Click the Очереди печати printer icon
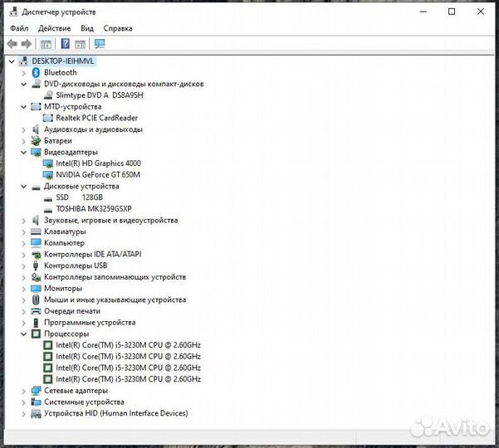499x448 pixels. 36,311
